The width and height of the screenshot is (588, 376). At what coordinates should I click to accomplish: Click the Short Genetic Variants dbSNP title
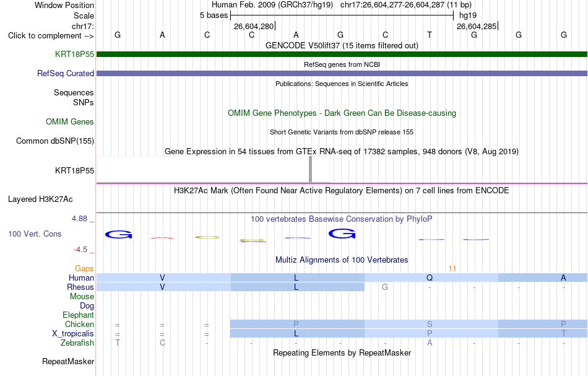click(342, 132)
